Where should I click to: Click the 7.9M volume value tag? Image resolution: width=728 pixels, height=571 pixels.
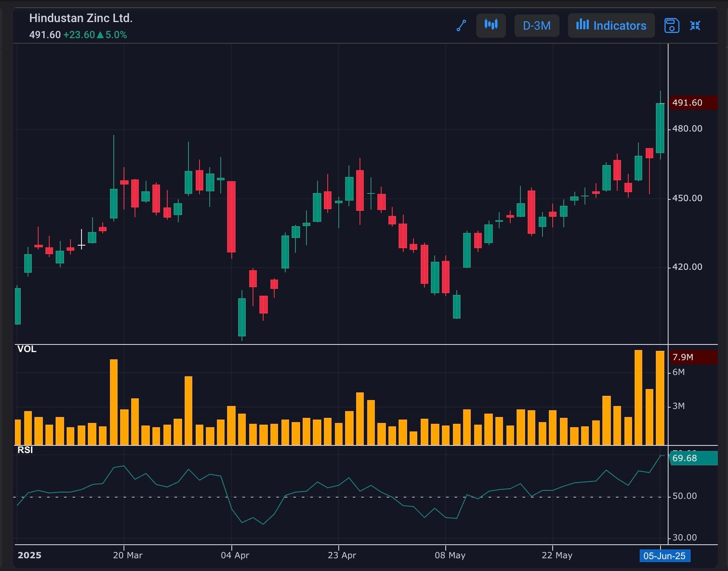tap(693, 357)
